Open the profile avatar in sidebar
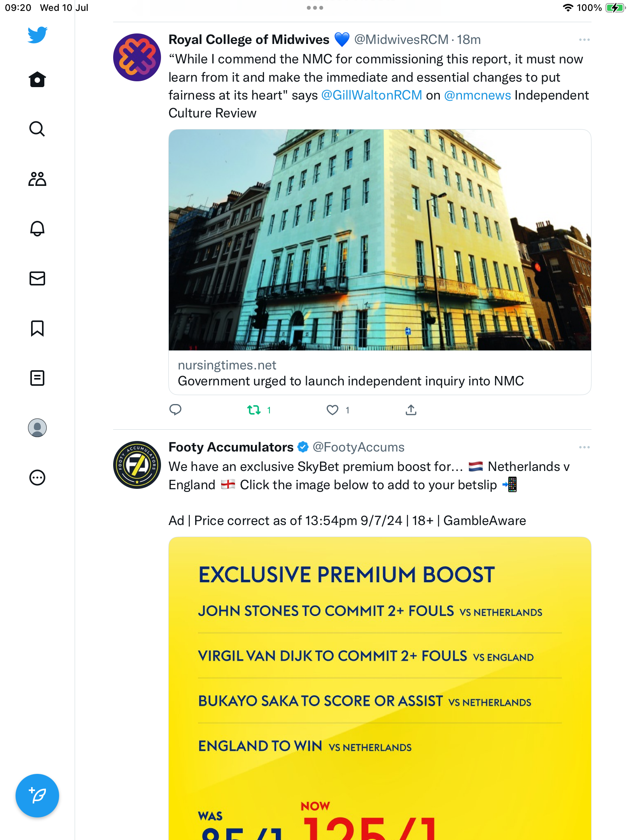This screenshot has height=840, width=630. pos(37,428)
